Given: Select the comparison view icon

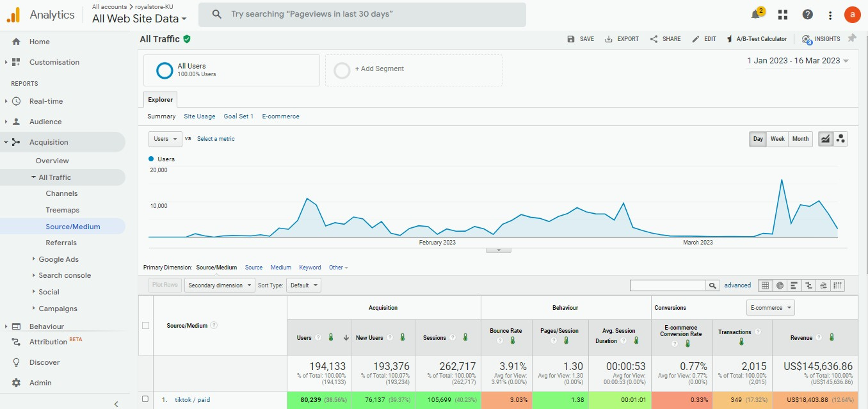Looking at the screenshot, I should [x=809, y=285].
